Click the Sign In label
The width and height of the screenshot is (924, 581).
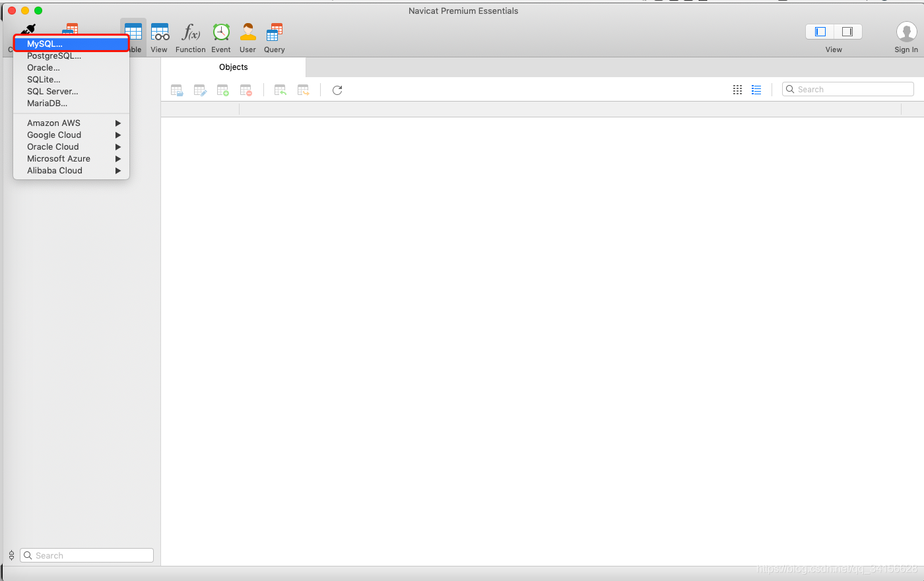point(906,49)
